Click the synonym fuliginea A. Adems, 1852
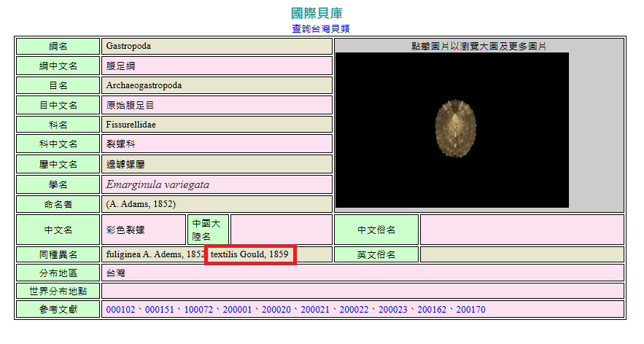The height and width of the screenshot is (344, 644). click(x=155, y=254)
